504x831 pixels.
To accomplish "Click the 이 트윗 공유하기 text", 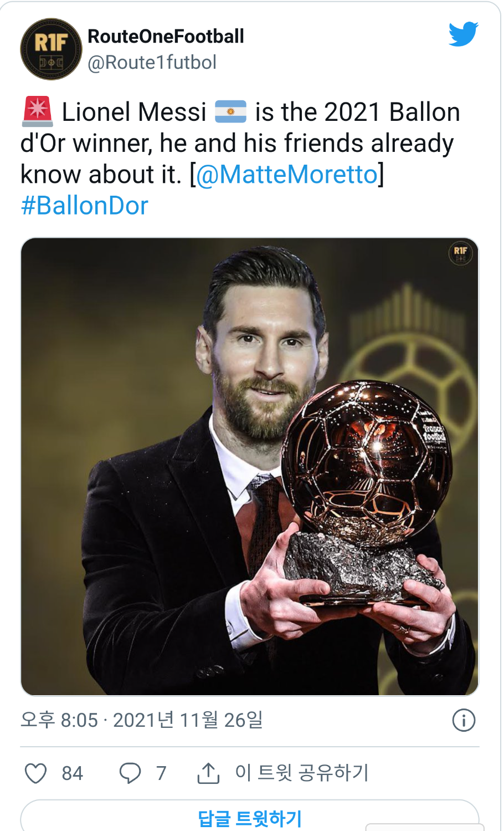I will point(302,772).
